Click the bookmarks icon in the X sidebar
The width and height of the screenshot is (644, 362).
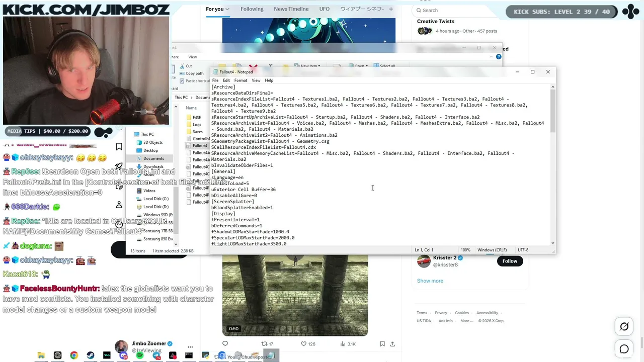[119, 147]
